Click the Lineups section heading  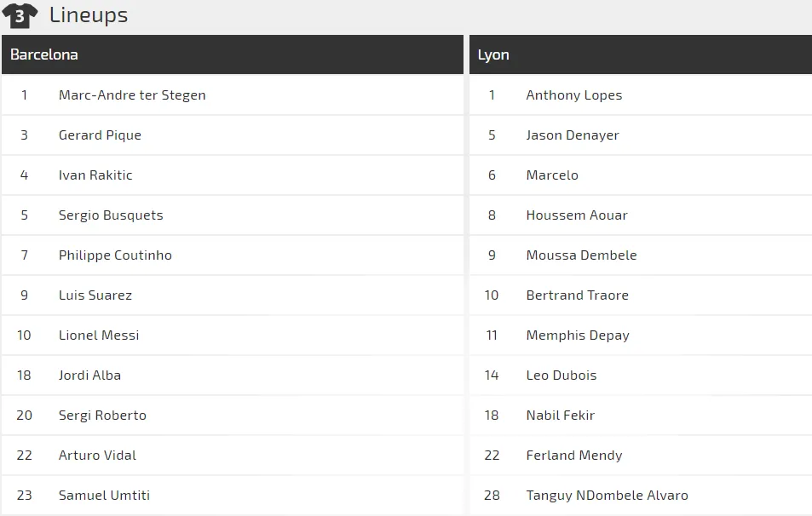coord(89,15)
